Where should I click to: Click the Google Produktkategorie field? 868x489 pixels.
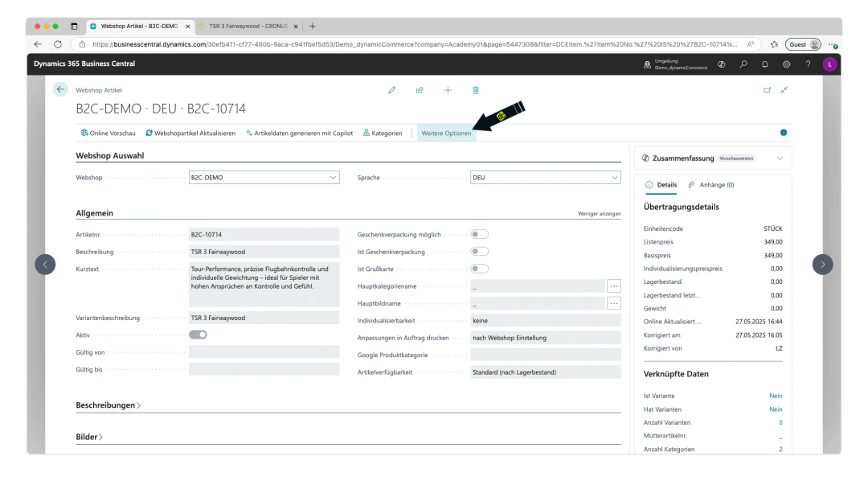pos(545,355)
